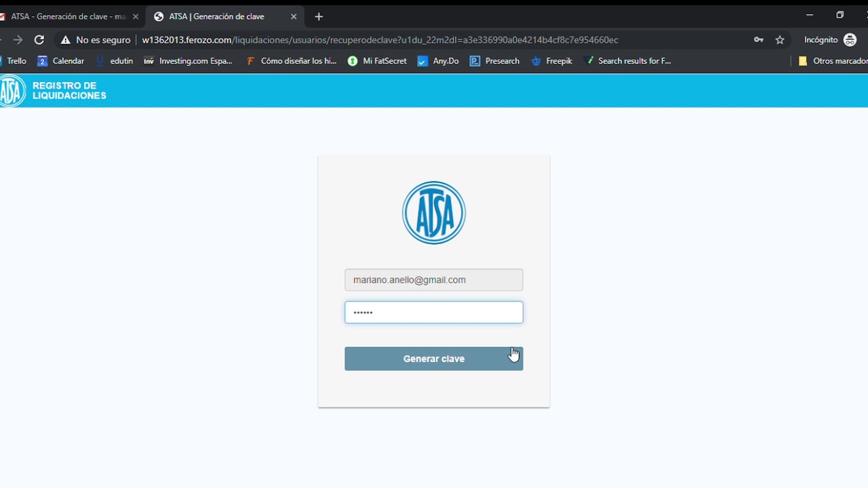The width and height of the screenshot is (868, 488).
Task: Open the Calendar bookmark
Action: [61, 61]
